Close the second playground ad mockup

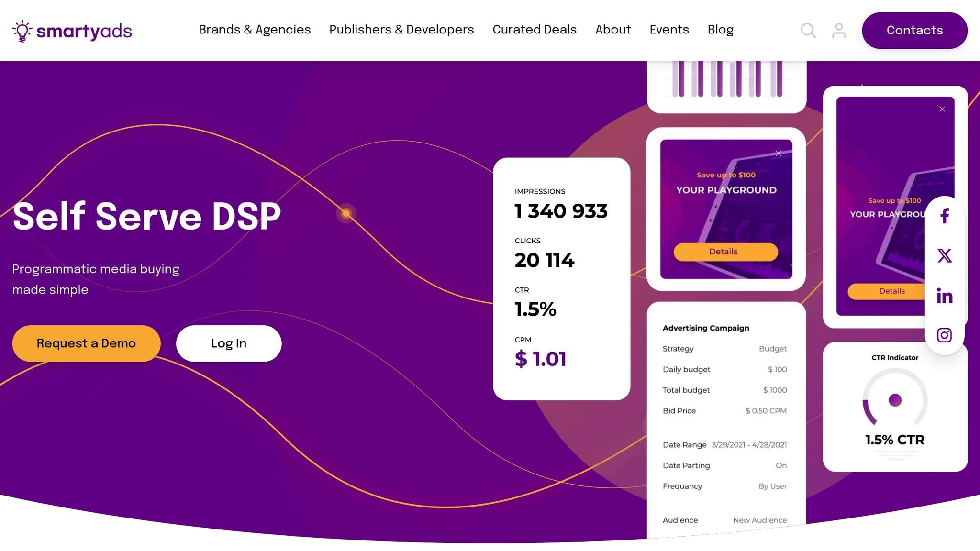941,109
